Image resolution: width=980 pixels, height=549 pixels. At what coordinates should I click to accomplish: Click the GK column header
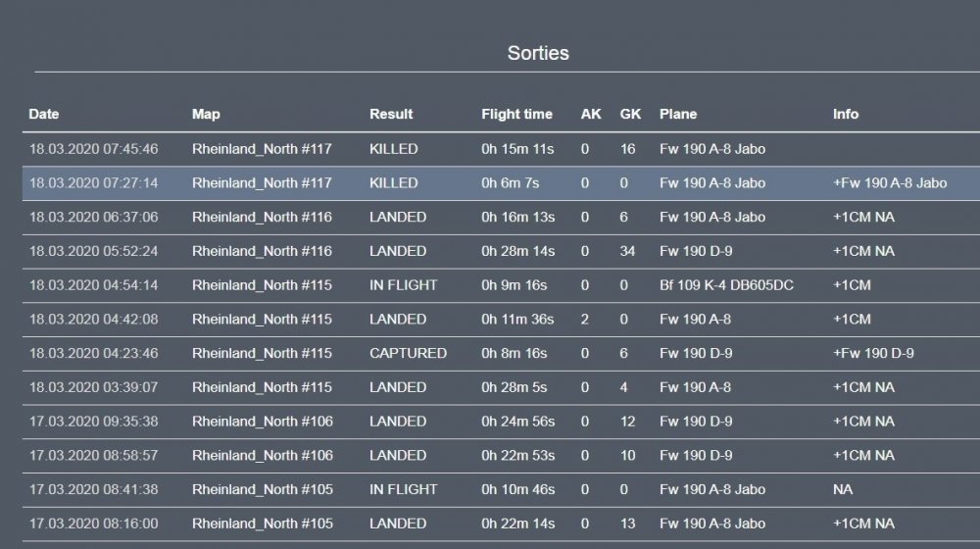630,114
